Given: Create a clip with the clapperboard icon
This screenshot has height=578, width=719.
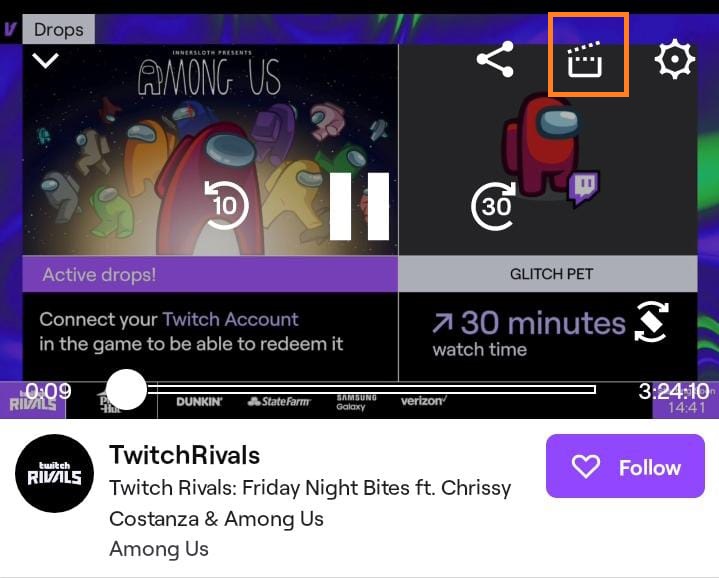Looking at the screenshot, I should 585,59.
